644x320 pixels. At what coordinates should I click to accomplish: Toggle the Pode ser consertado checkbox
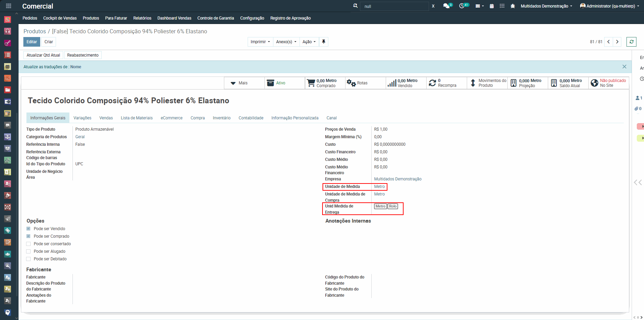point(29,244)
